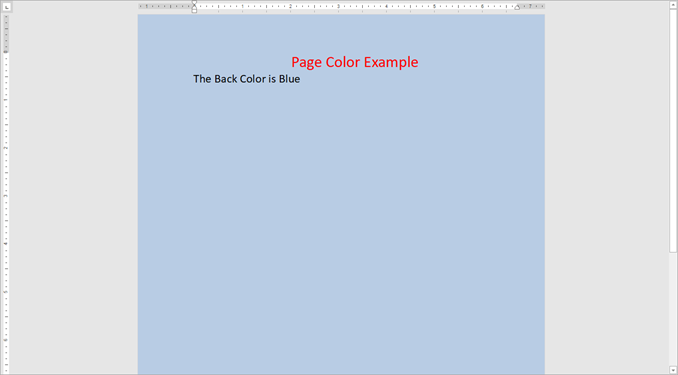Click the vertical scrollbar thumb
678x375 pixels.
pos(673,131)
